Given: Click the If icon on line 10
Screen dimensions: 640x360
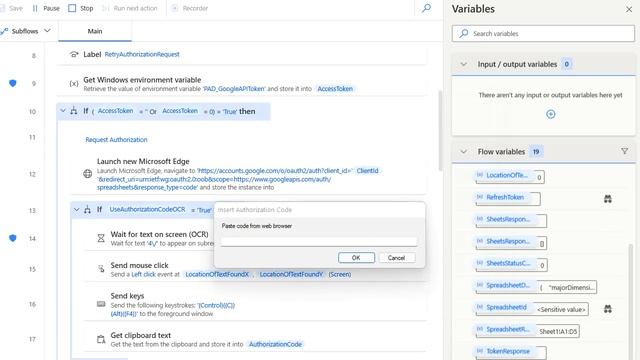Looking at the screenshot, I should 74,111.
